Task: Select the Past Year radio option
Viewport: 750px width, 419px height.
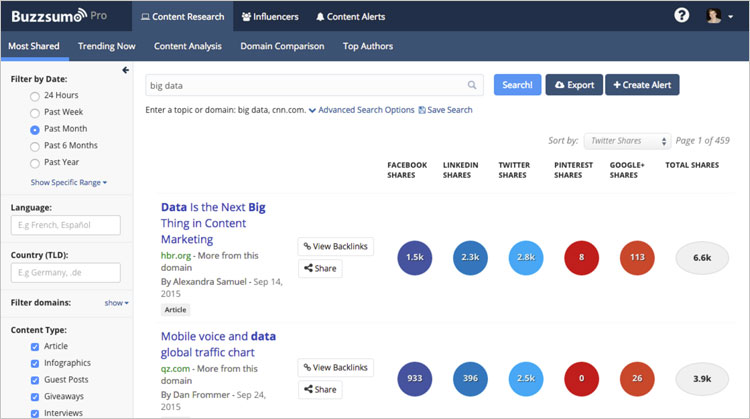Action: point(35,162)
